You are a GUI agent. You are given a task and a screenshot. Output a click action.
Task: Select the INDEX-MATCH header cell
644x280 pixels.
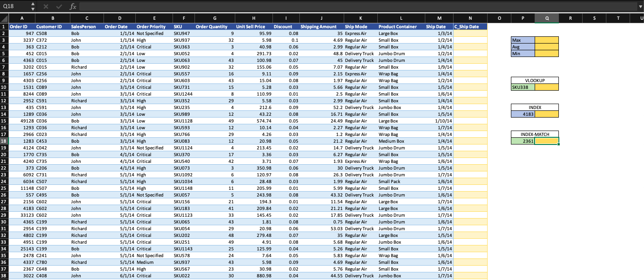tap(535, 134)
